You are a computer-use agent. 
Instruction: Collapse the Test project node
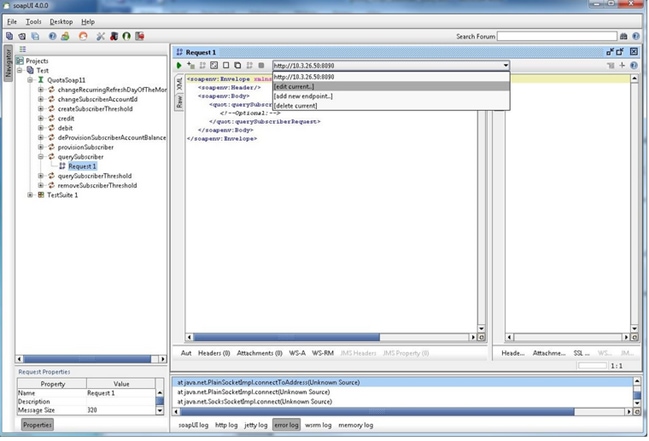point(19,70)
